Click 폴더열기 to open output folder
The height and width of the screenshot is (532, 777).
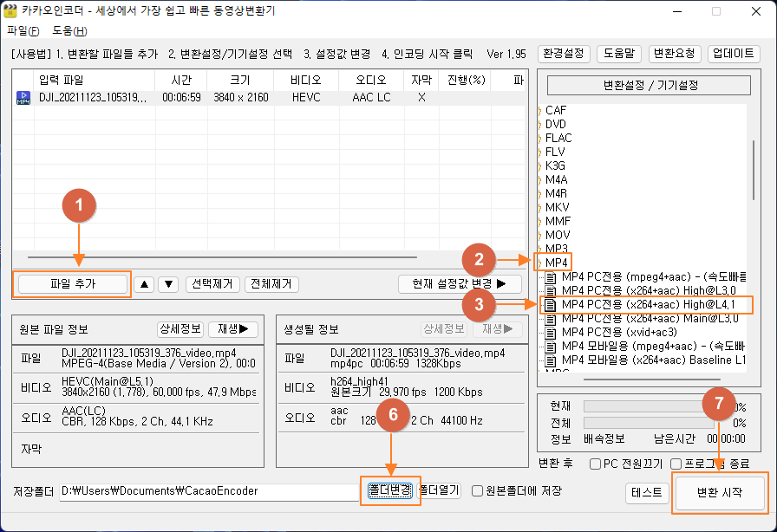(x=440, y=491)
